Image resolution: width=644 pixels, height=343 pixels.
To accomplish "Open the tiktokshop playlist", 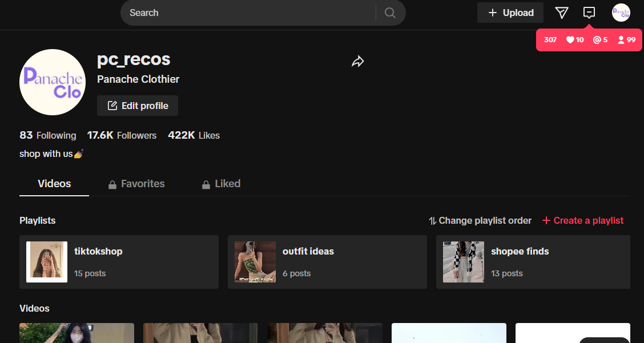I will [x=119, y=262].
